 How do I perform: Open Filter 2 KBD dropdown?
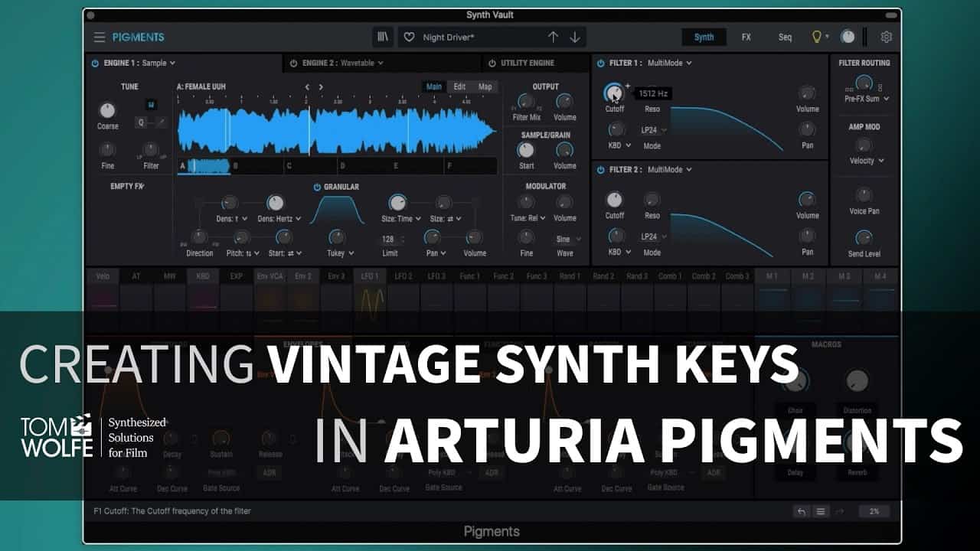pyautogui.click(x=619, y=252)
